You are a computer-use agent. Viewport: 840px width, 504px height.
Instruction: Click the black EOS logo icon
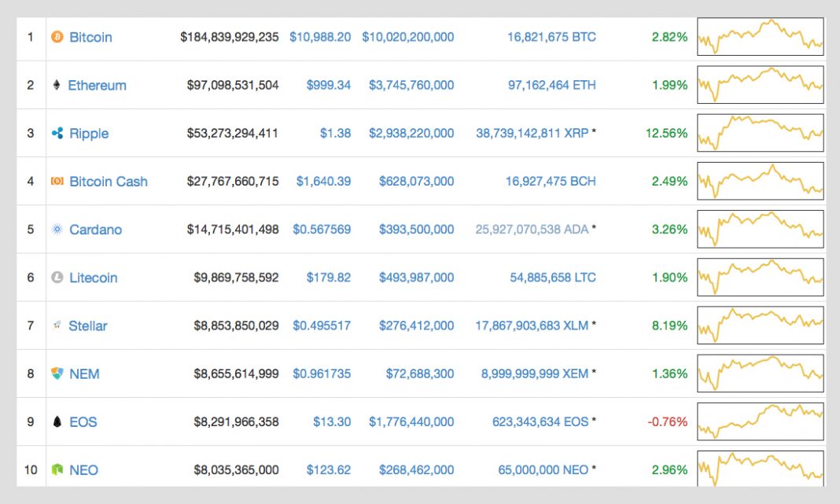(x=57, y=422)
